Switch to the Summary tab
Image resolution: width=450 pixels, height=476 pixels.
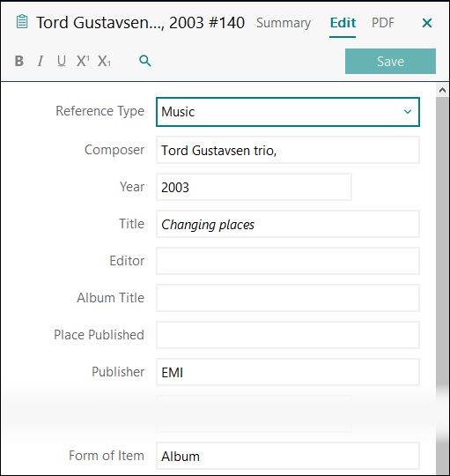(x=284, y=23)
